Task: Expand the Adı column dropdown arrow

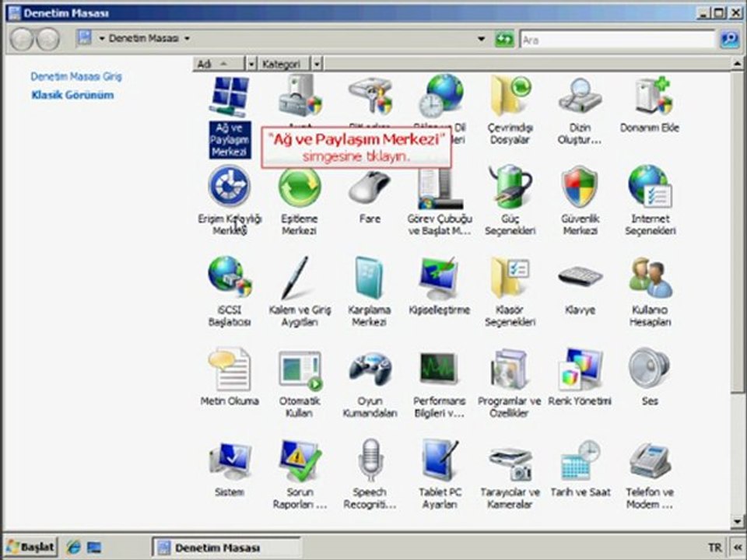Action: 251,64
